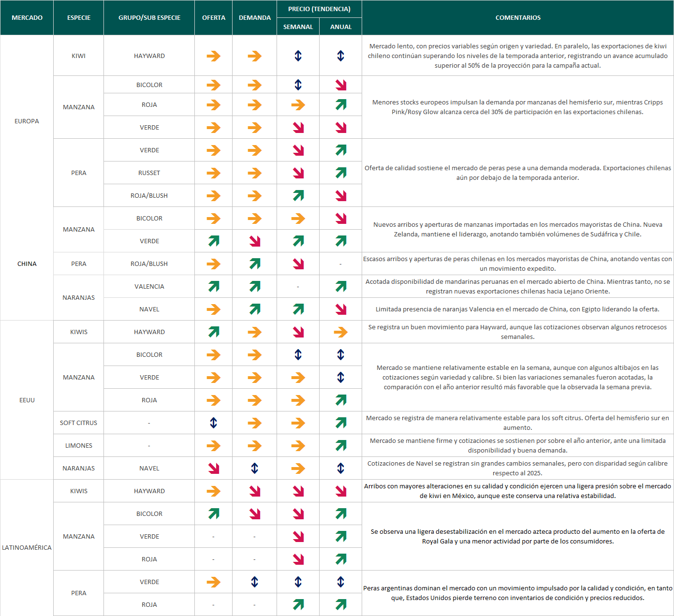The width and height of the screenshot is (674, 616).
Task: Click China Naranjas Valencia oferta green arrow
Action: (x=213, y=287)
